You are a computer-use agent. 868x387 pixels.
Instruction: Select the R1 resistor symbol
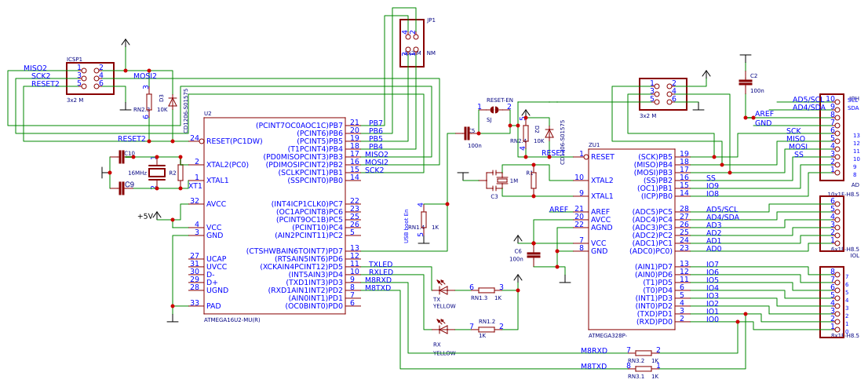coord(534,180)
